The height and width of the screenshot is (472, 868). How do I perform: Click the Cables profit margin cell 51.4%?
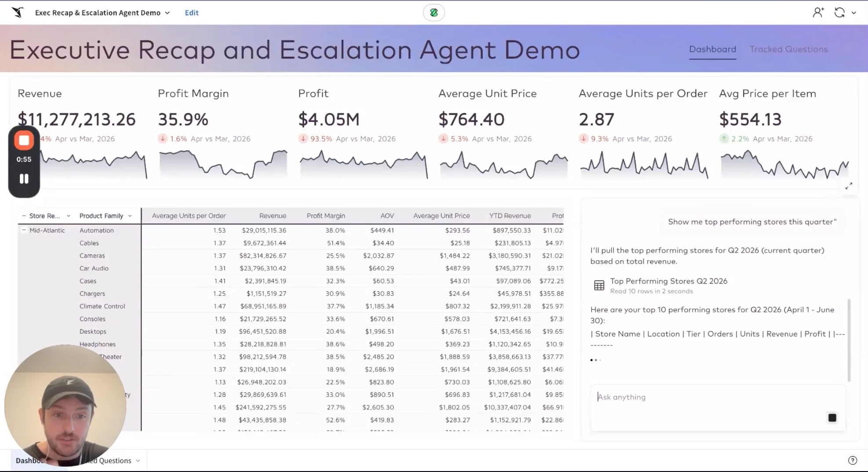tap(336, 243)
